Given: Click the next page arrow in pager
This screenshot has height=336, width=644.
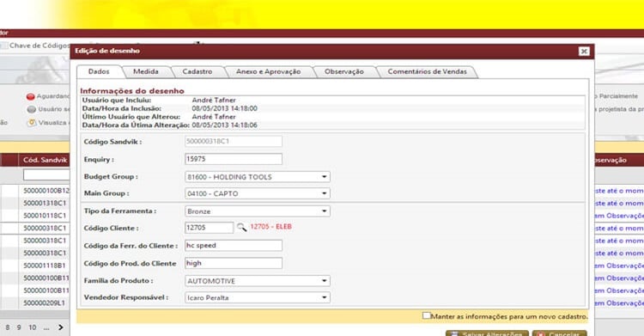Looking at the screenshot, I should coord(61,327).
